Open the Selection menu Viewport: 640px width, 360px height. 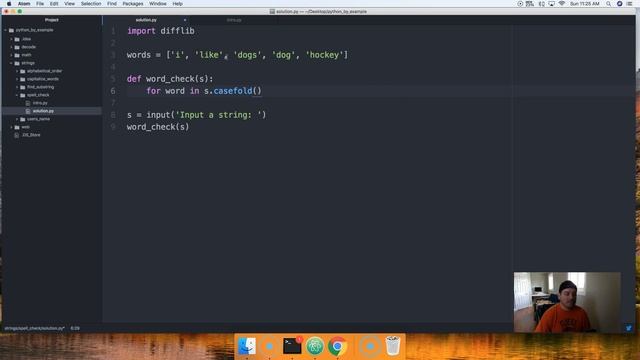(x=91, y=4)
